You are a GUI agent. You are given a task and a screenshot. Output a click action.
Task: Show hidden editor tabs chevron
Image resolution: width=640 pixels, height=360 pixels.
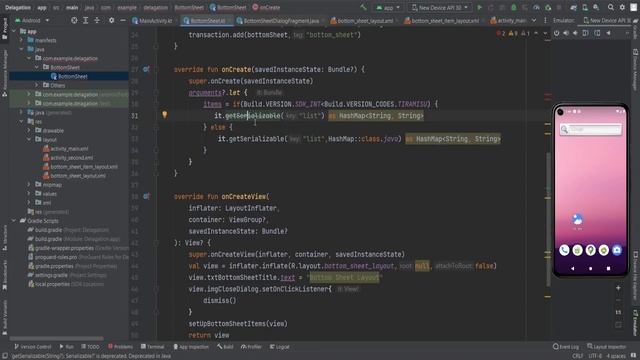[534, 20]
